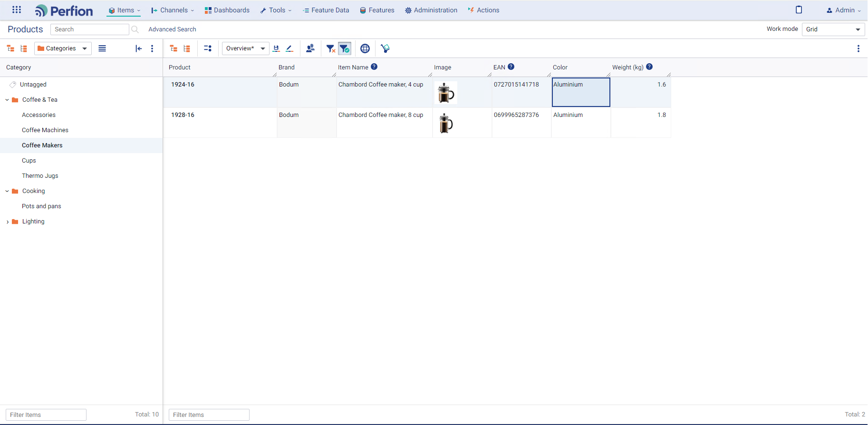868x425 pixels.
Task: Clear filters with the funnel-x icon
Action: pyautogui.click(x=331, y=48)
